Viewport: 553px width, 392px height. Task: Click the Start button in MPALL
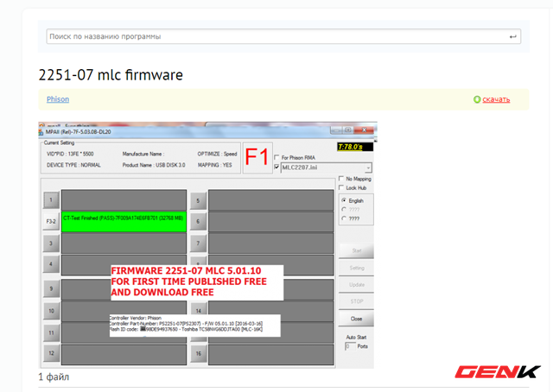[356, 250]
